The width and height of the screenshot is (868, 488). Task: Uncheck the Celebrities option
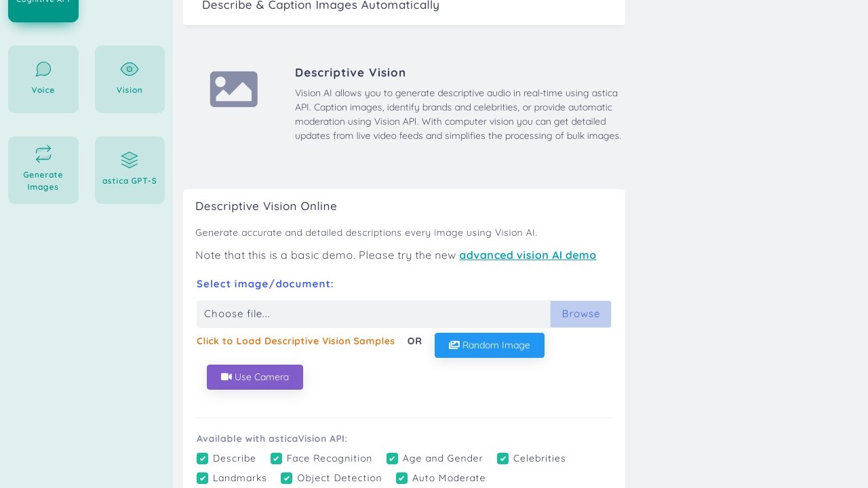pos(503,459)
